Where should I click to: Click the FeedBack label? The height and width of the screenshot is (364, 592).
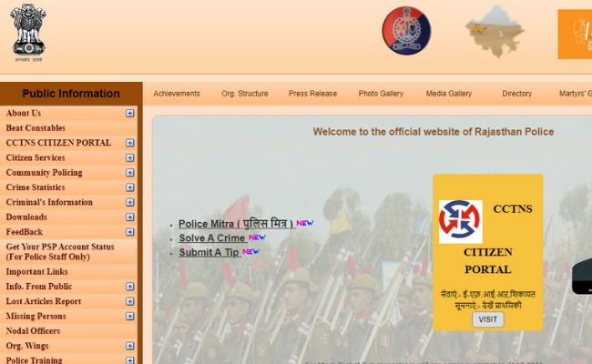point(25,232)
